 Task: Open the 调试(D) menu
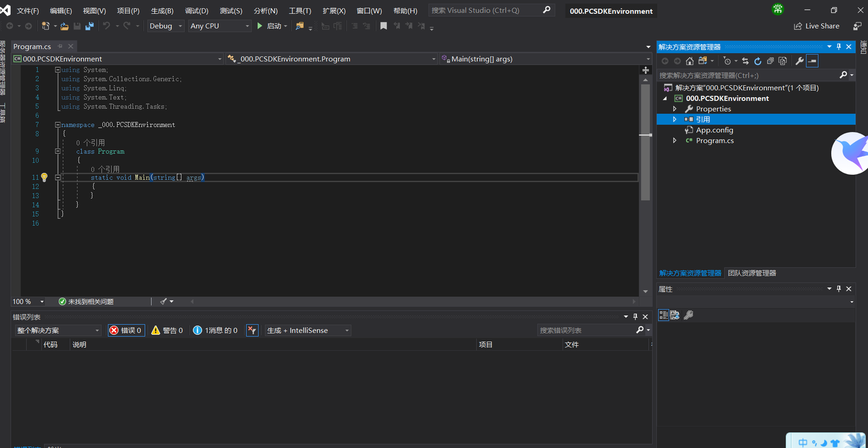[x=197, y=11]
